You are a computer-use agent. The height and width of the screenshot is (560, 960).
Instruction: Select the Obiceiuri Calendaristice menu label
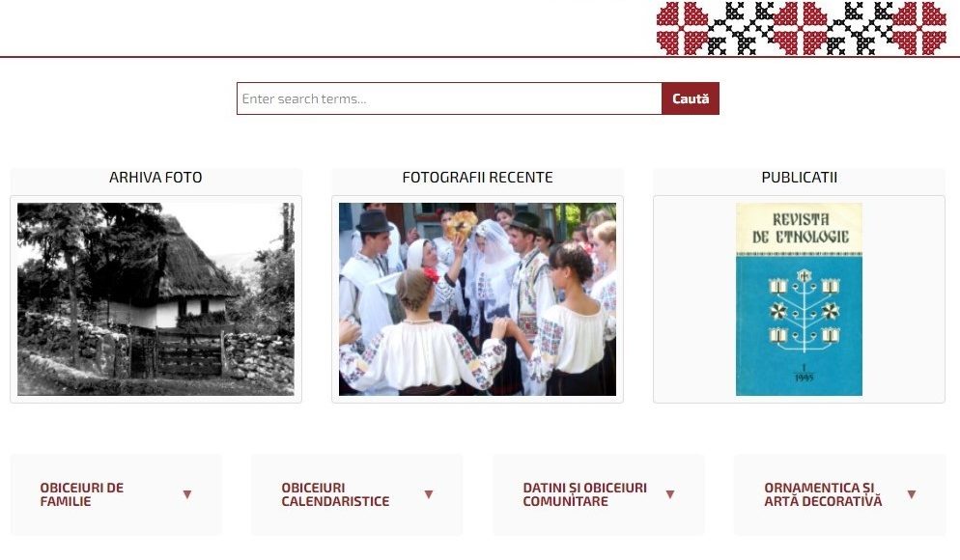(x=335, y=494)
